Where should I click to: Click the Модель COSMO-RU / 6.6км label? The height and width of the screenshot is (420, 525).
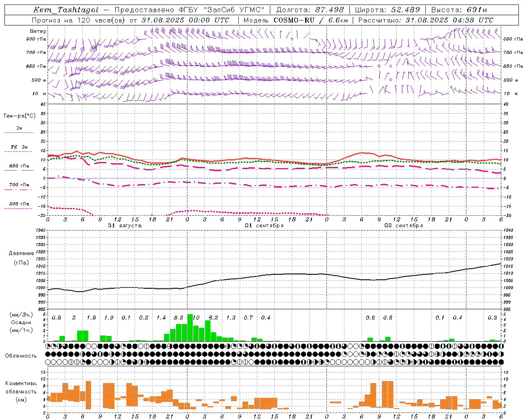pyautogui.click(x=296, y=20)
